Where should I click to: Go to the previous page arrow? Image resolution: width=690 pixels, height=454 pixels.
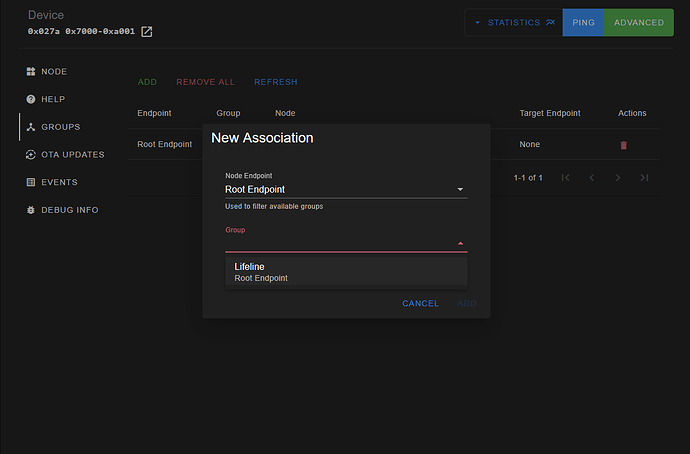[591, 178]
